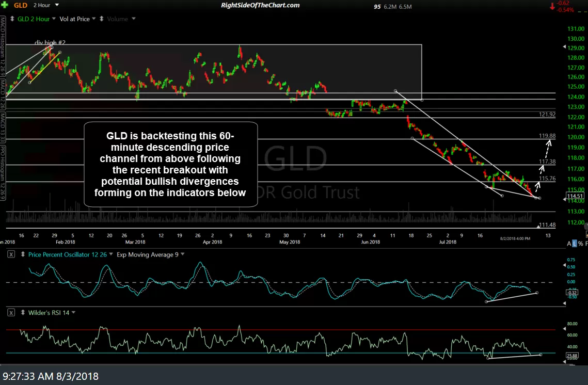The height and width of the screenshot is (385, 588).
Task: Click the 131.00 price axis label
Action: pos(576,28)
